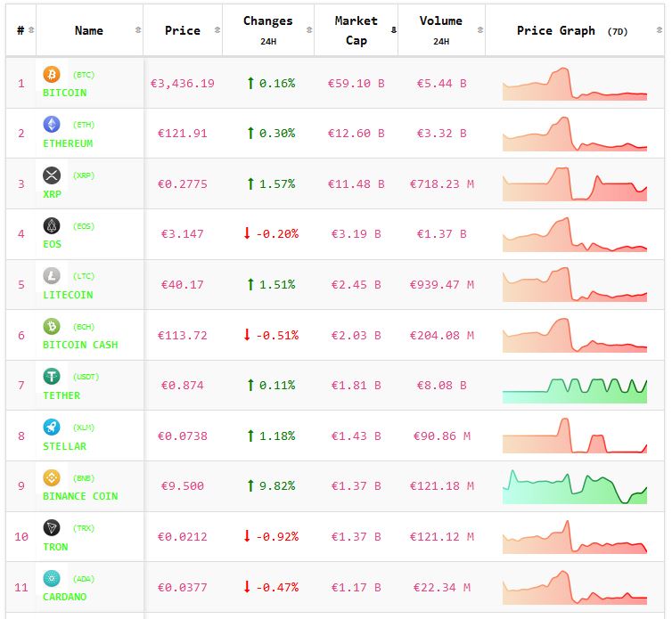Image resolution: width=672 pixels, height=619 pixels.
Task: Click the Tether coin icon
Action: pos(52,377)
